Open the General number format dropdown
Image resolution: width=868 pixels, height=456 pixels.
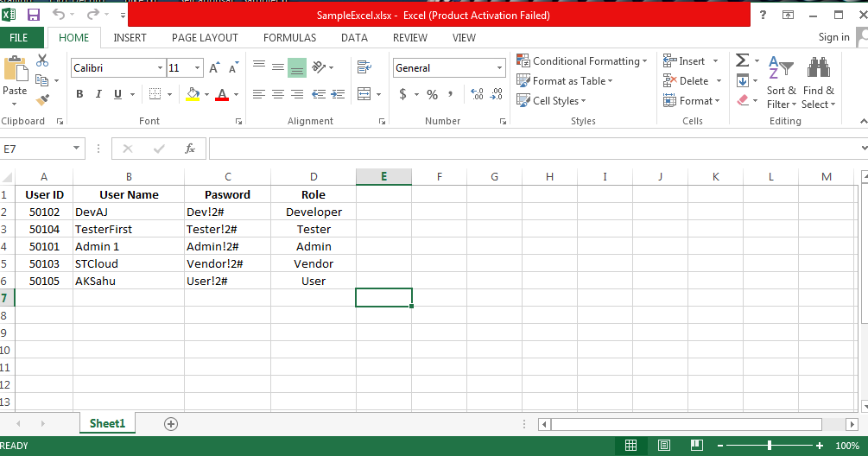pos(499,68)
